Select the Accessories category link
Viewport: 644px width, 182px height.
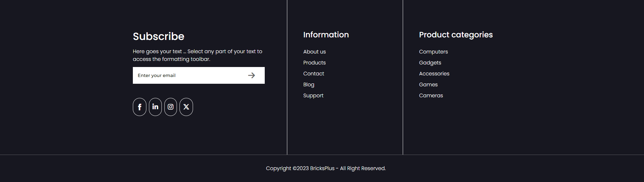click(x=434, y=74)
